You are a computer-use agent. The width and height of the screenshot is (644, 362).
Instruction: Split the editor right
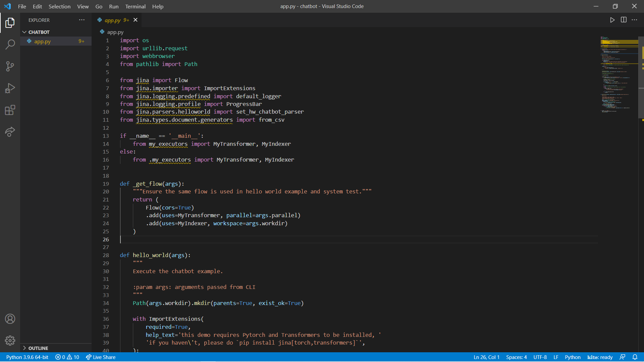[624, 20]
